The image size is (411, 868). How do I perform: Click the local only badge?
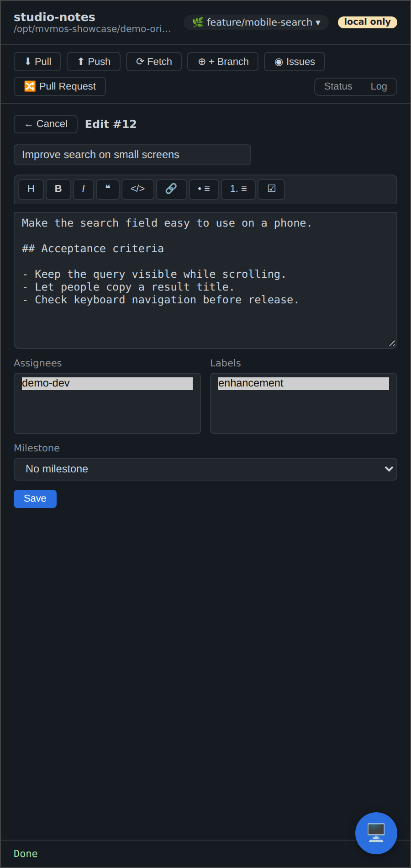pos(368,22)
